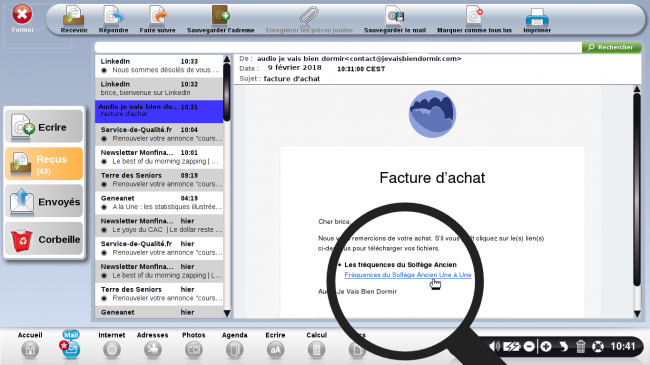Click the 10:41 clock
This screenshot has height=365, width=650.
(x=623, y=346)
